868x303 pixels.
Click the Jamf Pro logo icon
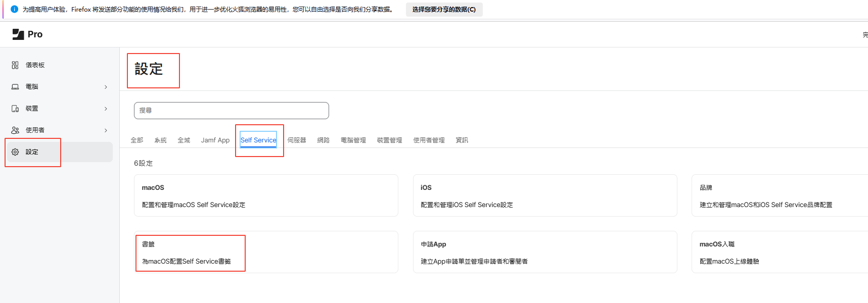[x=18, y=34]
